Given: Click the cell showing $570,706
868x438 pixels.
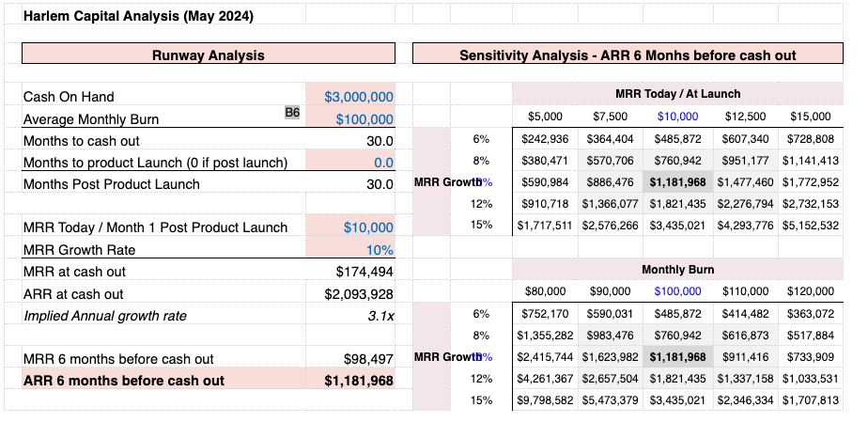Looking at the screenshot, I should (610, 161).
